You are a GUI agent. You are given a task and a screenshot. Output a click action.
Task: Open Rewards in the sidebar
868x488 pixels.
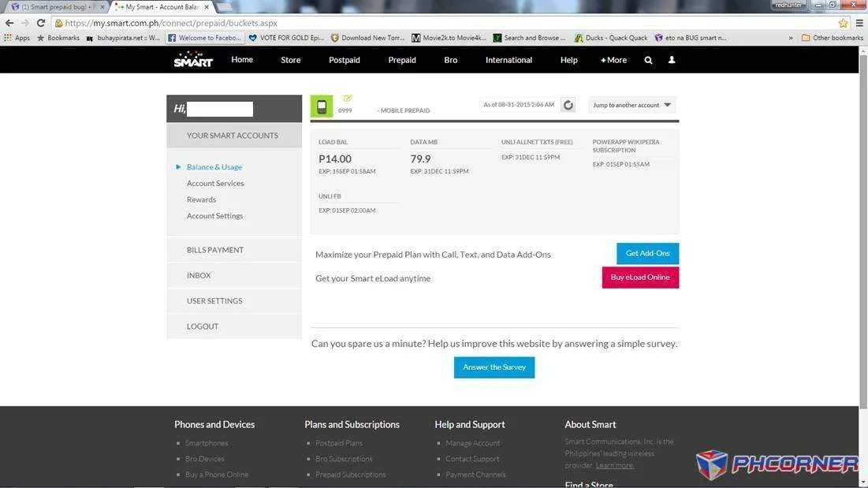click(202, 199)
